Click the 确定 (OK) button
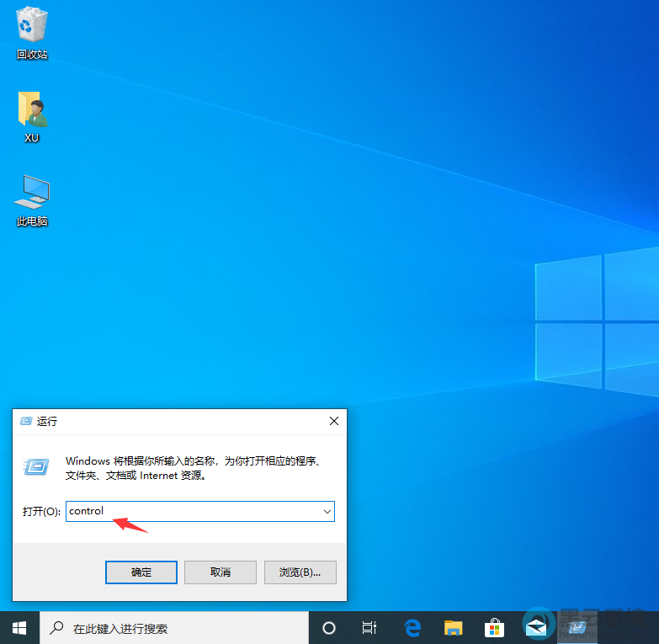 [141, 572]
